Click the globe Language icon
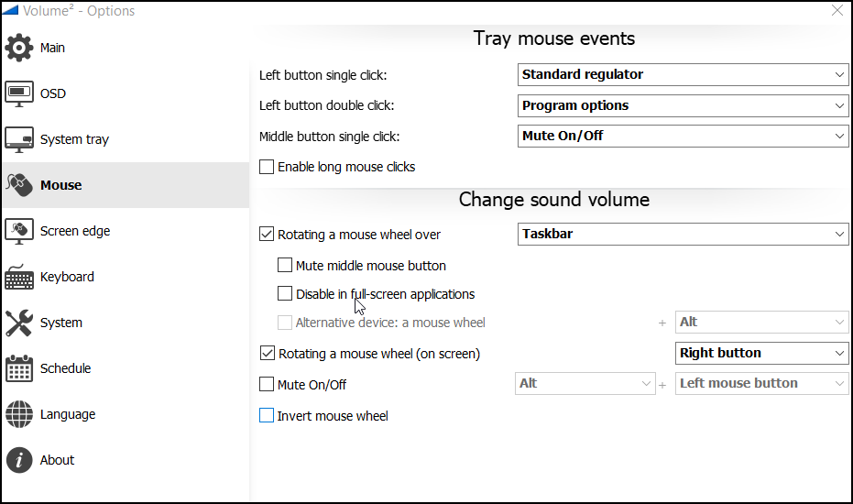The image size is (853, 504). click(19, 414)
